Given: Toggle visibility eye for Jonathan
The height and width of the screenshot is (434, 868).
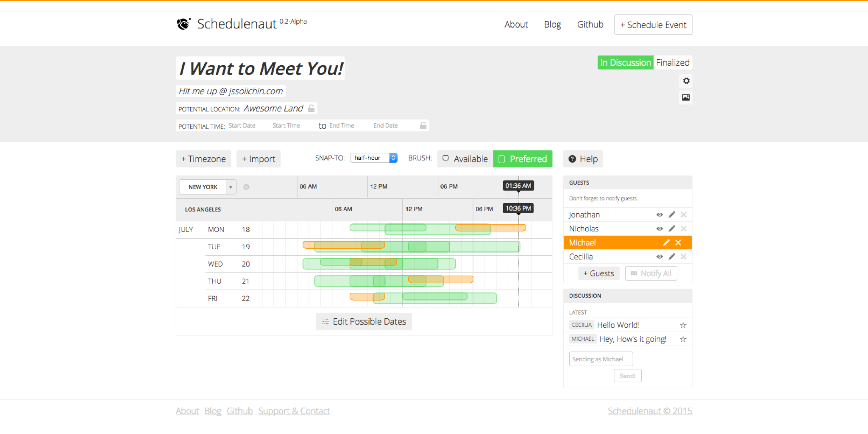Looking at the screenshot, I should click(x=659, y=215).
